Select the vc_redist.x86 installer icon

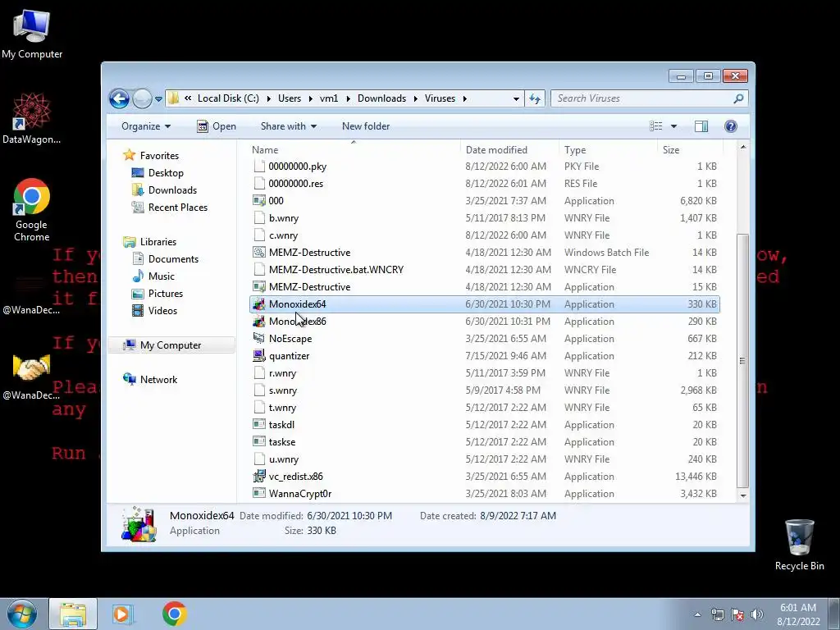[259, 477]
